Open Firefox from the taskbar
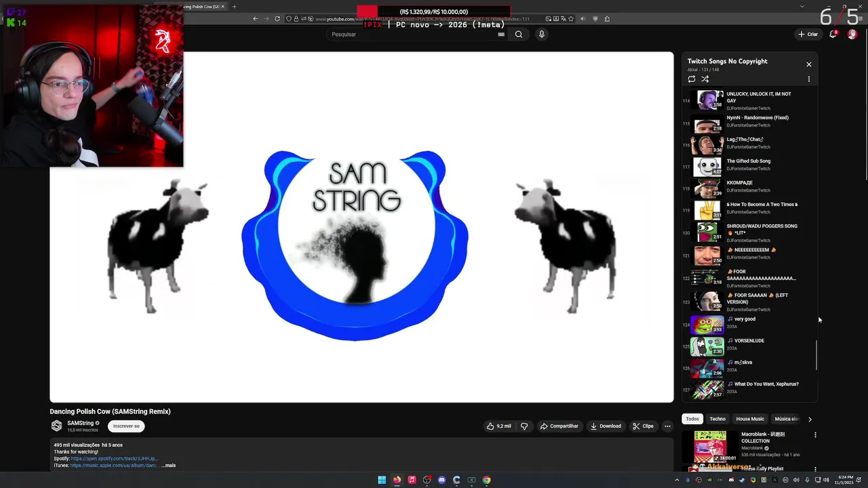This screenshot has width=868, height=488. point(397,480)
